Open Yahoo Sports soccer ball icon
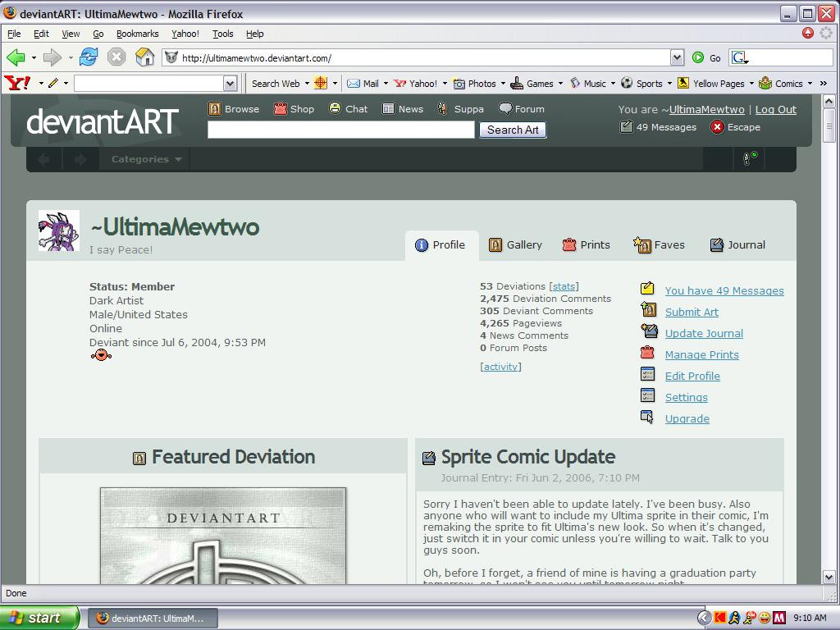Viewport: 840px width, 630px height. coord(627,83)
